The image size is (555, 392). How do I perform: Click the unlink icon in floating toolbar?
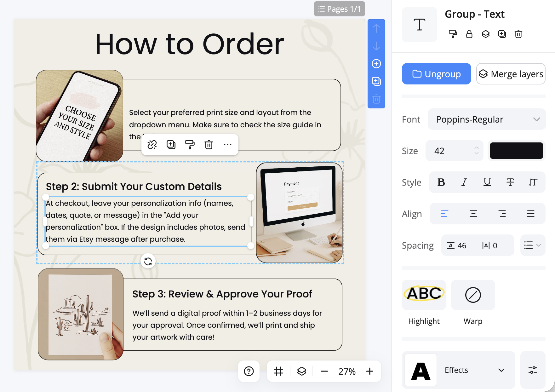coord(152,145)
